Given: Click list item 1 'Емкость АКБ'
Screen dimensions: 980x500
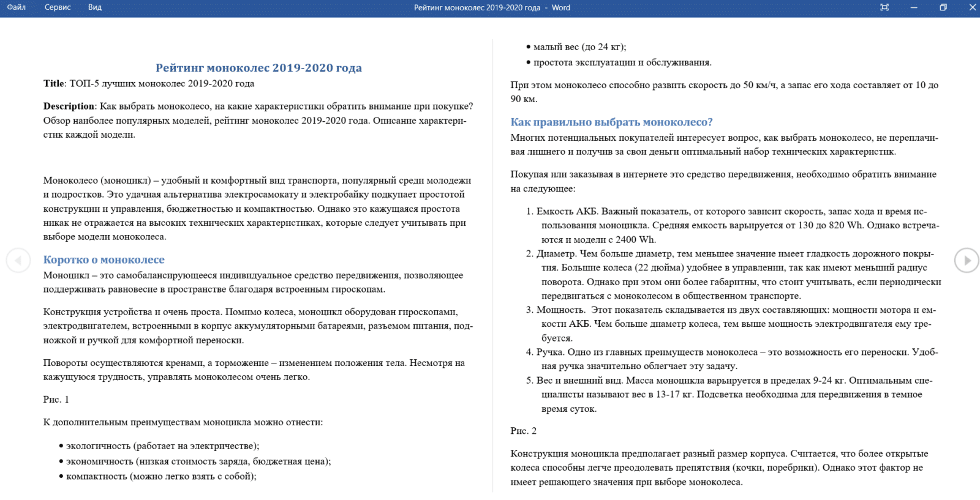Looking at the screenshot, I should [x=733, y=226].
